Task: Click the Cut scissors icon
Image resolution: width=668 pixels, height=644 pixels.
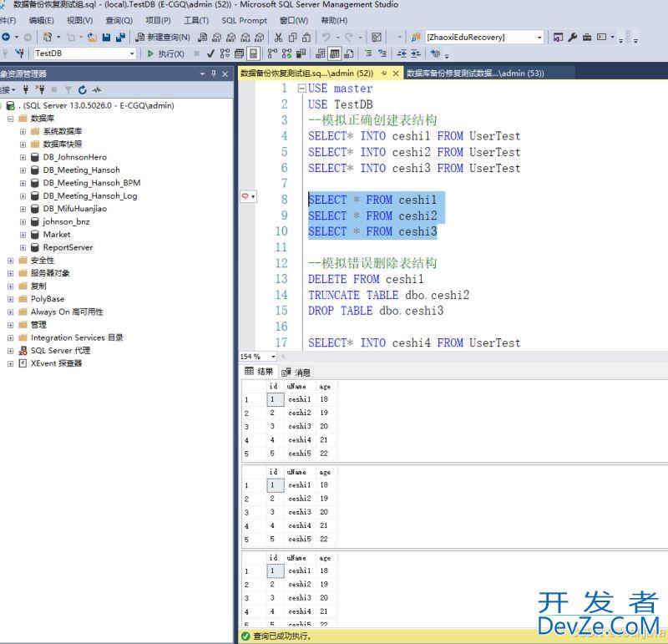Action: [x=278, y=38]
